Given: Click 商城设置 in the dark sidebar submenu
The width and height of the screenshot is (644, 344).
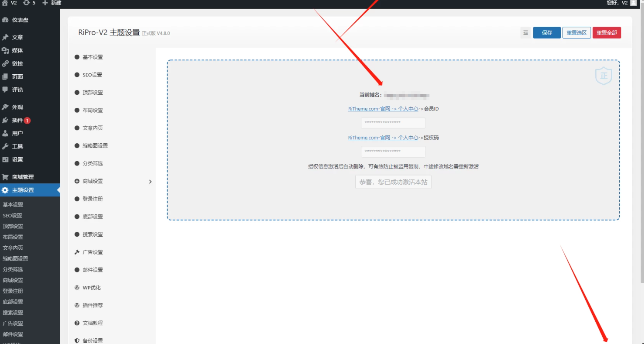Looking at the screenshot, I should pyautogui.click(x=13, y=280).
